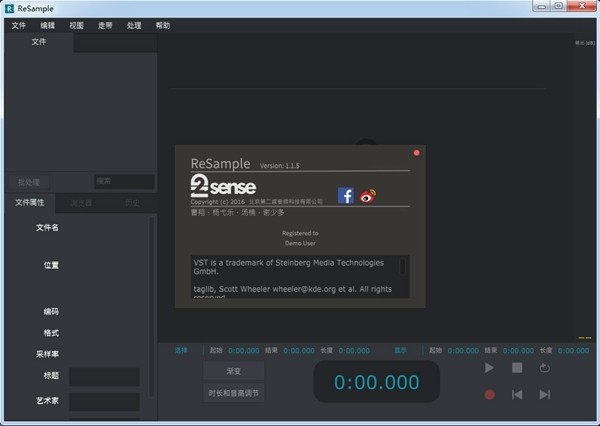Select the 文件 panel tab
Image resolution: width=600 pixels, height=426 pixels.
(39, 42)
